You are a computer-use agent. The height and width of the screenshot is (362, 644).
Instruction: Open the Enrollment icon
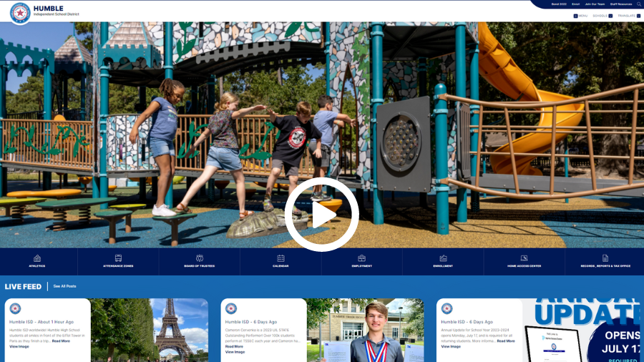pos(443,258)
